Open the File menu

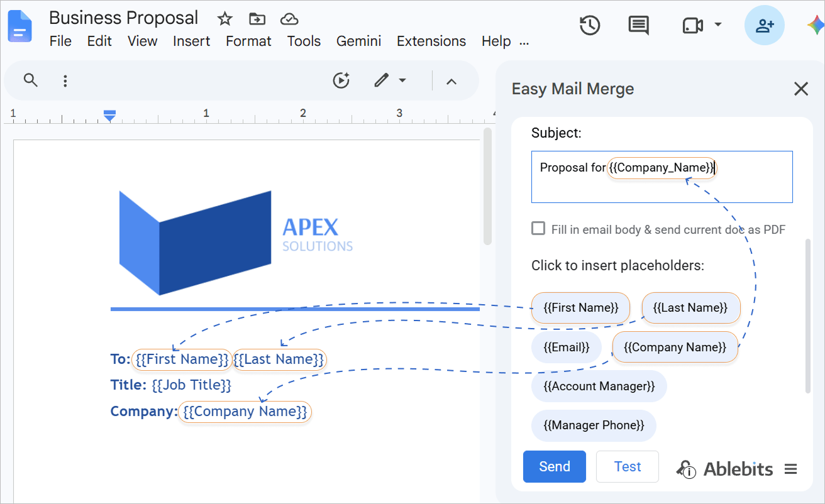point(60,41)
